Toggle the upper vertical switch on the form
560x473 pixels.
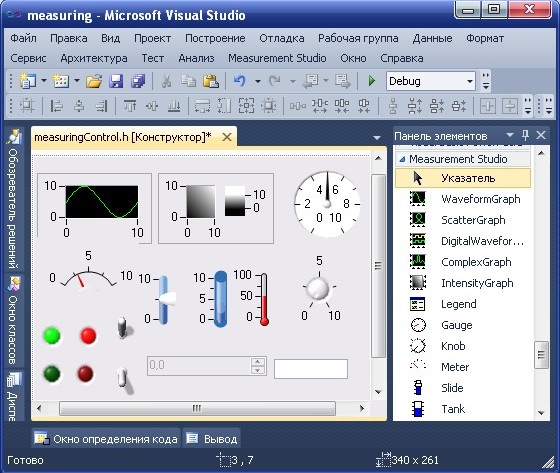124,328
